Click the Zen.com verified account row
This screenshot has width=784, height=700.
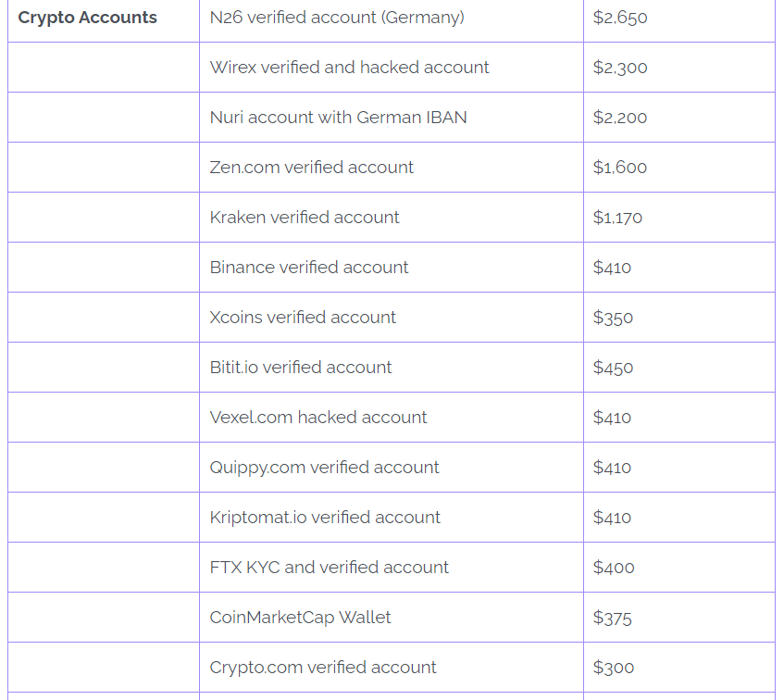point(311,168)
